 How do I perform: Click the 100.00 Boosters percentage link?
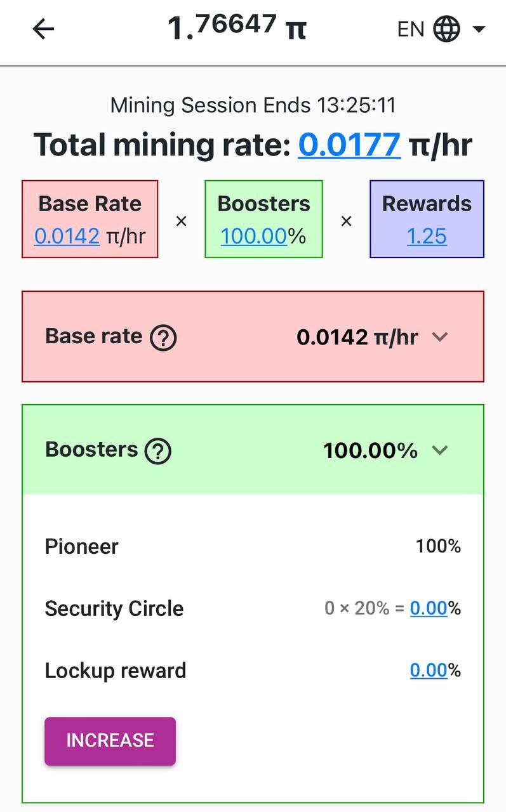(x=253, y=236)
